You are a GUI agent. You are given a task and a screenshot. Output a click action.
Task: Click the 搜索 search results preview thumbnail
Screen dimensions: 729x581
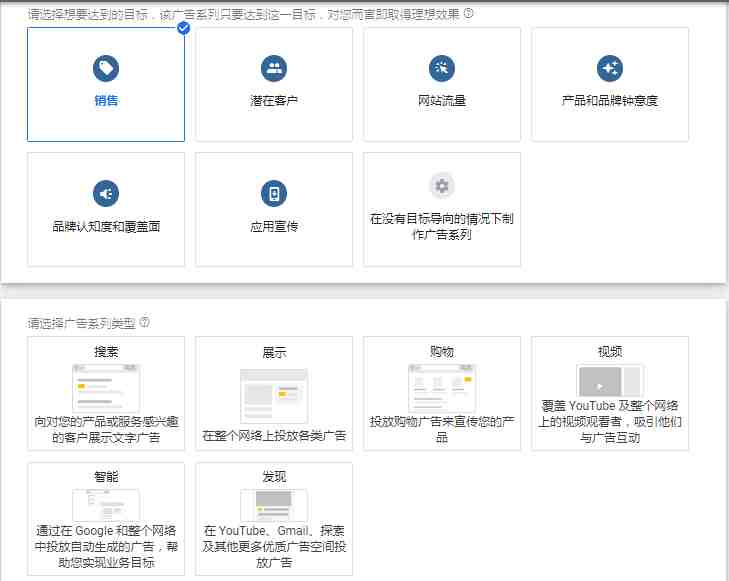coord(106,388)
